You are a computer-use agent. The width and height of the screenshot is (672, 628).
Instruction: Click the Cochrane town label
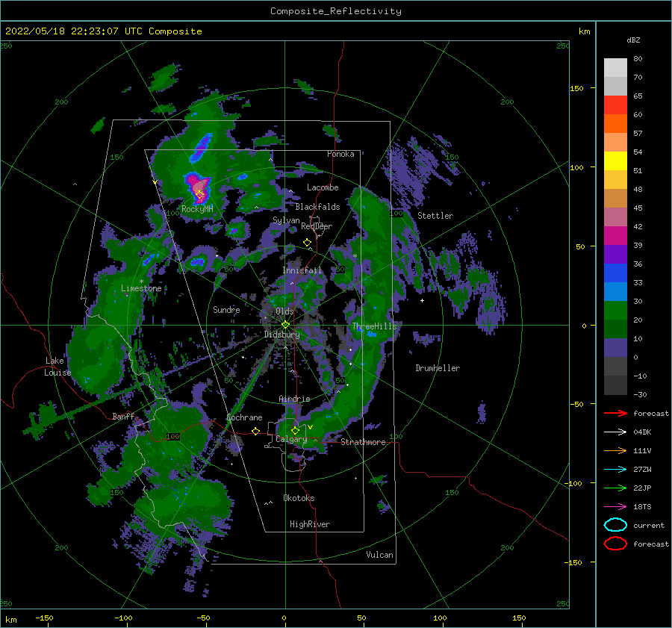[x=244, y=417]
